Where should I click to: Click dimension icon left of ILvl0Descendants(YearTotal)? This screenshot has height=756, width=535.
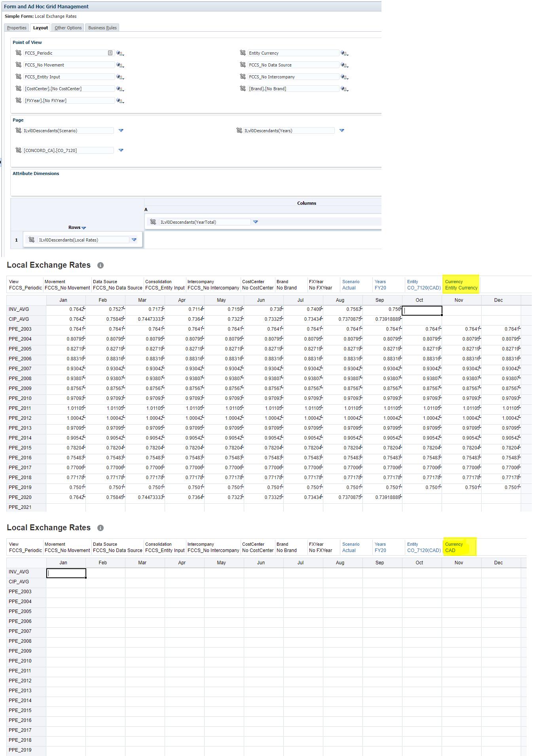[153, 222]
